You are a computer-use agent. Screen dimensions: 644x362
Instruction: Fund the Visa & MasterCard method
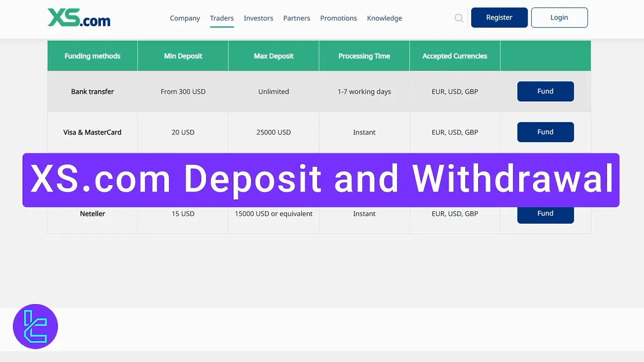545,132
